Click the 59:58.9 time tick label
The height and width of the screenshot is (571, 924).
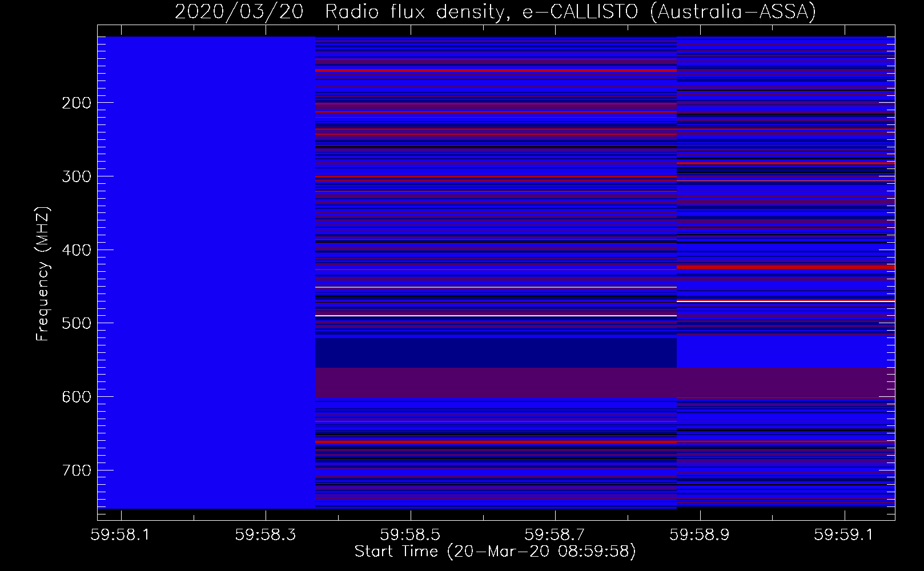click(700, 534)
